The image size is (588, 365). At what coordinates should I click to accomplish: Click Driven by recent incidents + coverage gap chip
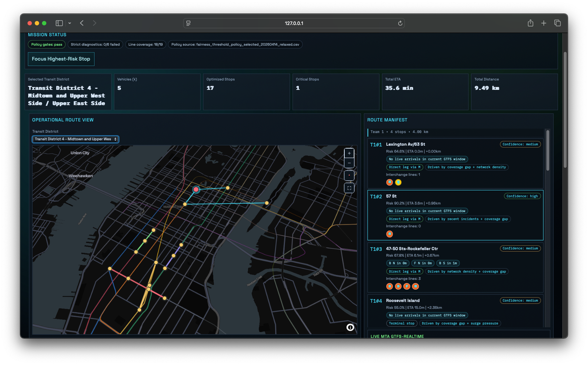[467, 219]
